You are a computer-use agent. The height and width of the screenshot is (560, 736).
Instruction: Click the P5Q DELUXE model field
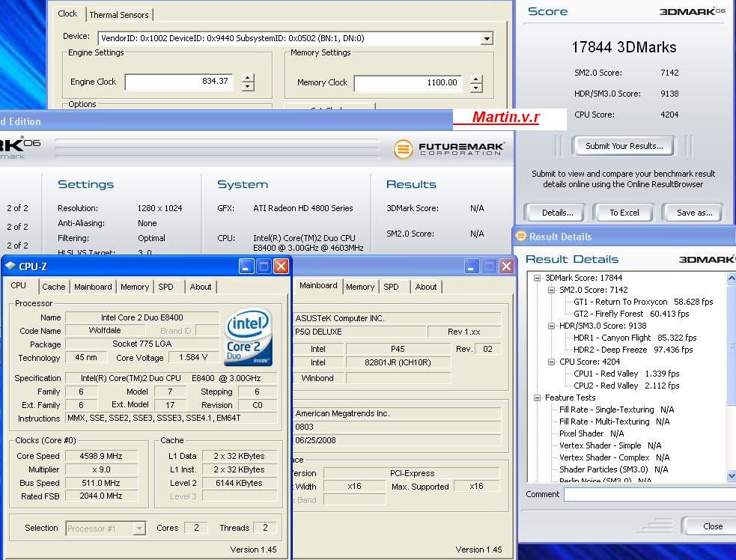click(x=359, y=332)
